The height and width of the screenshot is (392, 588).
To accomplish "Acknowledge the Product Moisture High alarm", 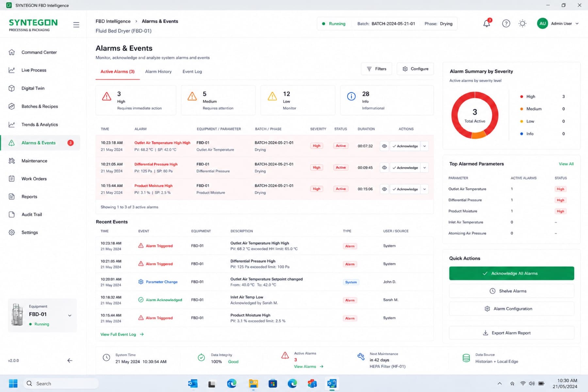I will point(405,189).
